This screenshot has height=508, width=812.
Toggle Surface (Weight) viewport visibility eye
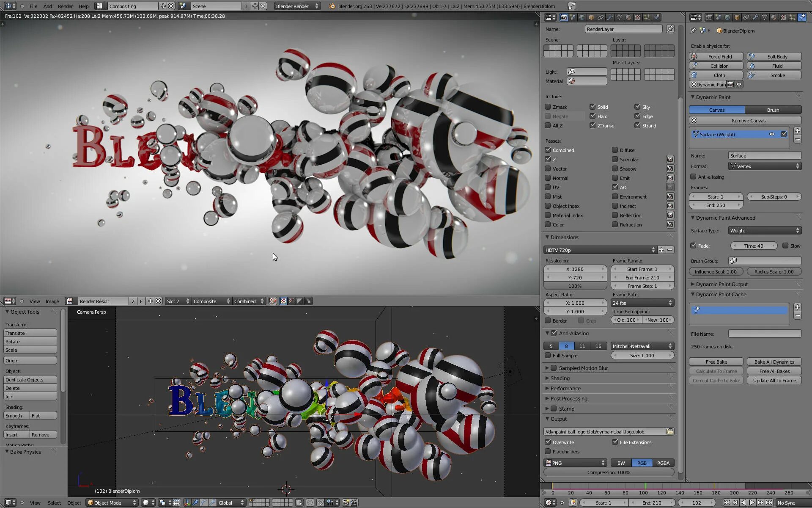(772, 134)
